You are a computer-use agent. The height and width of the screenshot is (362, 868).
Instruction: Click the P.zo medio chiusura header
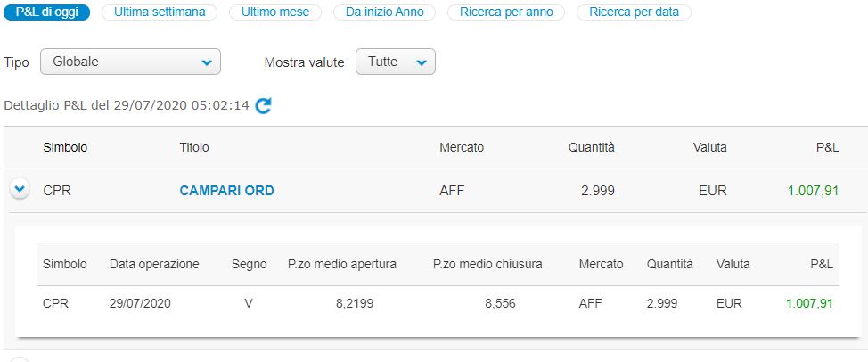(487, 265)
